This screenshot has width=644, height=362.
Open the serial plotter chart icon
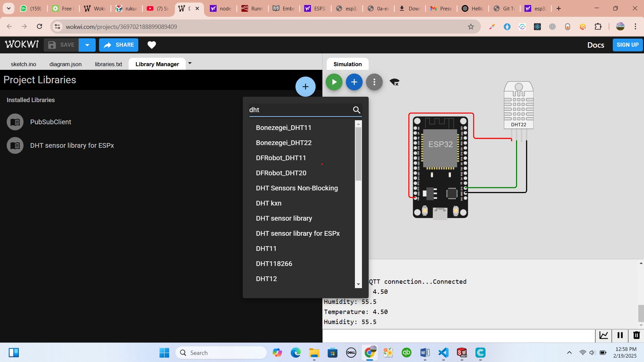(x=603, y=335)
